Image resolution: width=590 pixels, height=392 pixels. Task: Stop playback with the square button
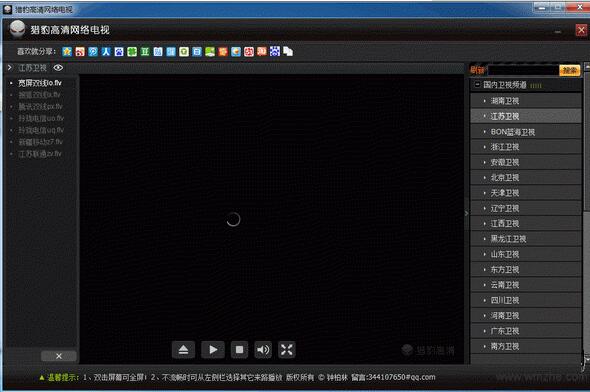tap(239, 350)
